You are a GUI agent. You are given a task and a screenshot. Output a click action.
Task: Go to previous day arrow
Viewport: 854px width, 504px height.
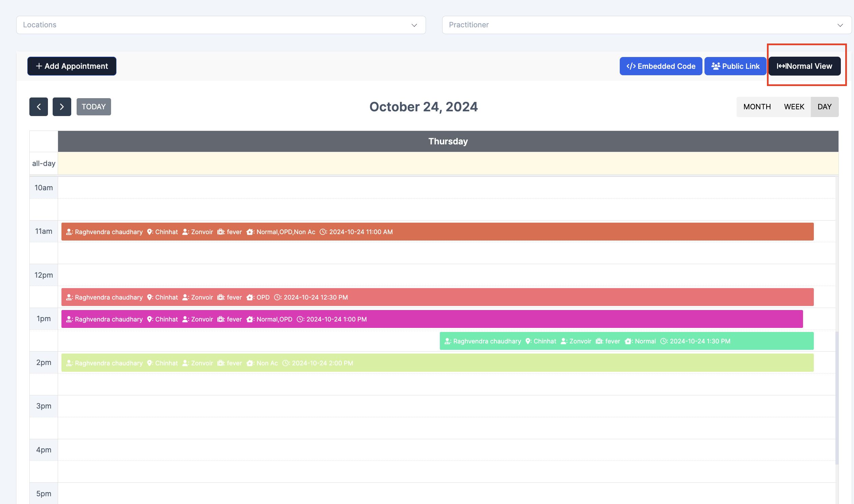[38, 107]
